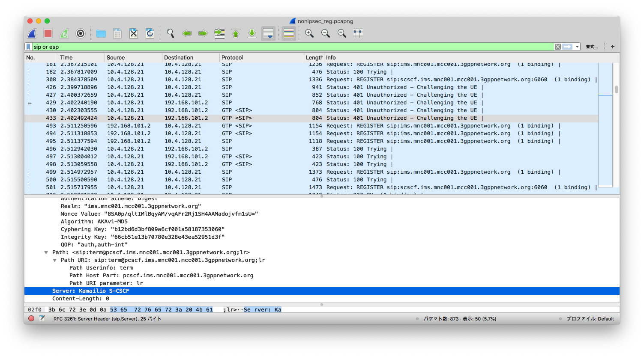This screenshot has height=356, width=644.
Task: Select packet 429 in the list
Action: coord(312,103)
